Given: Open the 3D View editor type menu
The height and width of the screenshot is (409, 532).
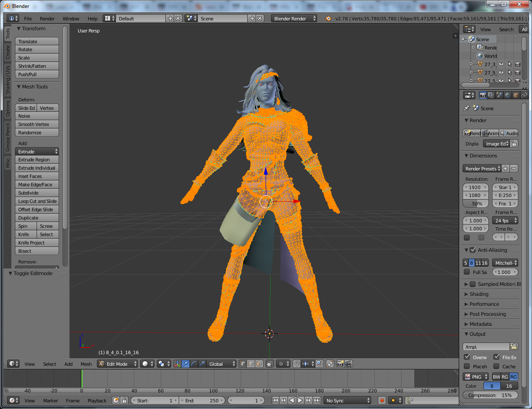Looking at the screenshot, I should tap(13, 364).
